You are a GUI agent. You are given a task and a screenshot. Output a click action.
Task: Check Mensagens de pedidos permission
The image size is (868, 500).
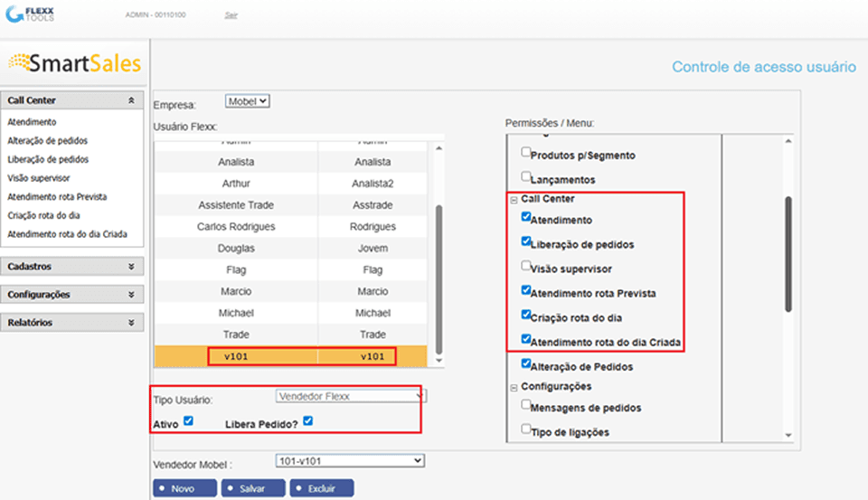(526, 404)
